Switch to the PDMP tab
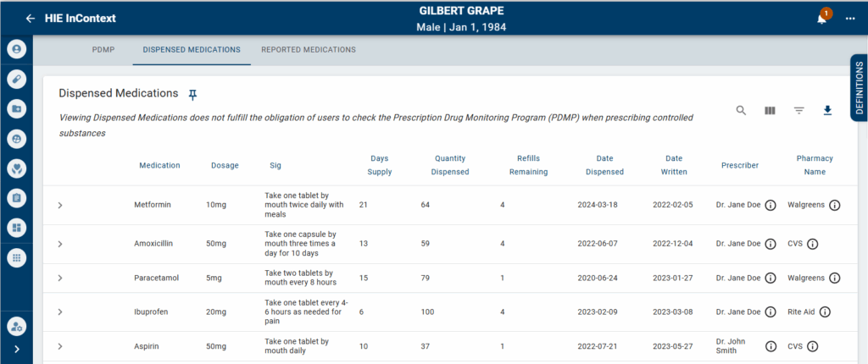Image resolution: width=868 pixels, height=364 pixels. (x=103, y=50)
